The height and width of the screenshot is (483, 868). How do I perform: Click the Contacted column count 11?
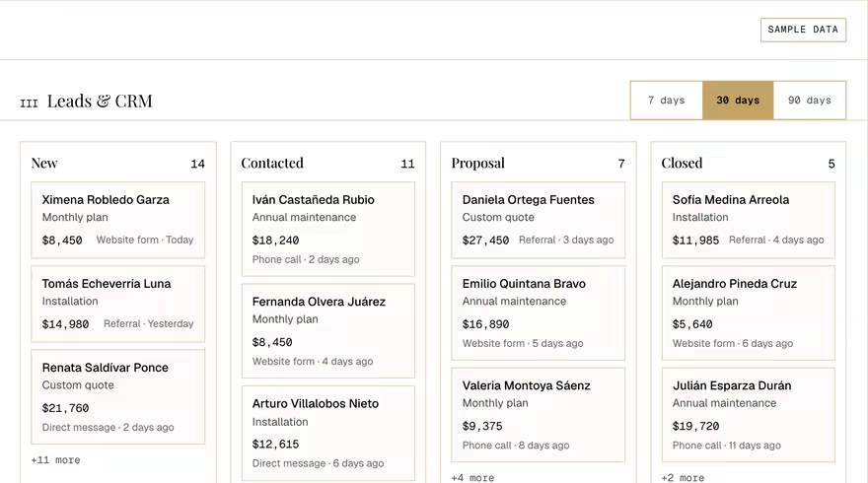407,164
